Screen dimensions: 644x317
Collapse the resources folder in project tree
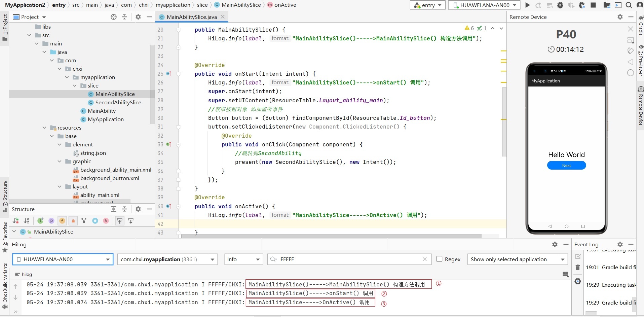point(44,128)
